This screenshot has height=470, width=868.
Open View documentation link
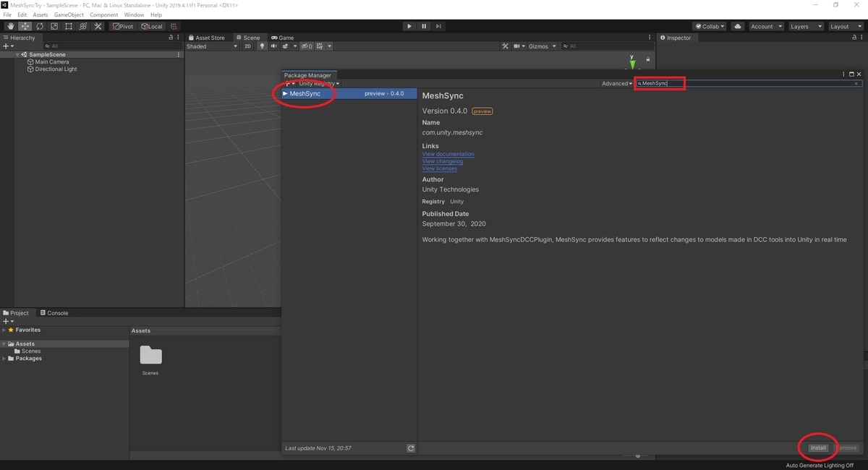(448, 154)
